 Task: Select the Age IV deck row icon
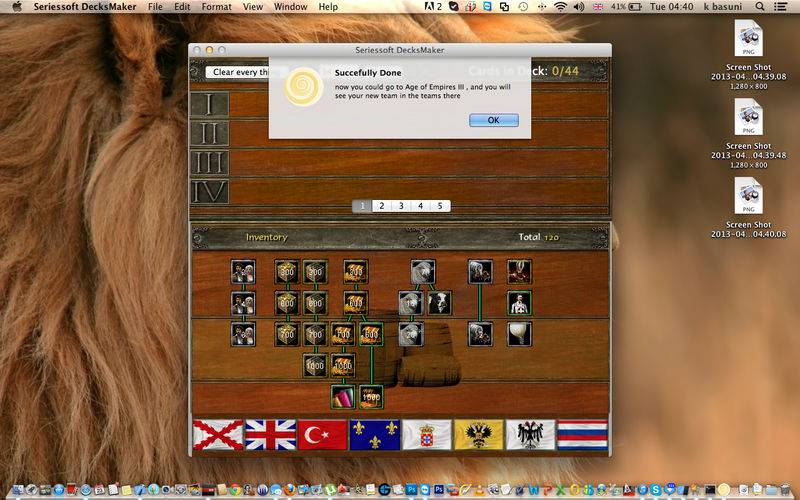point(209,192)
